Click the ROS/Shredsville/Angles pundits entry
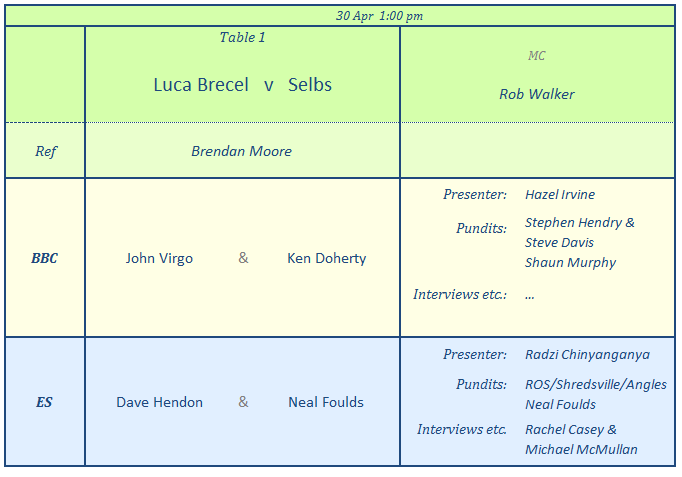This screenshot has width=682, height=477. [x=596, y=385]
